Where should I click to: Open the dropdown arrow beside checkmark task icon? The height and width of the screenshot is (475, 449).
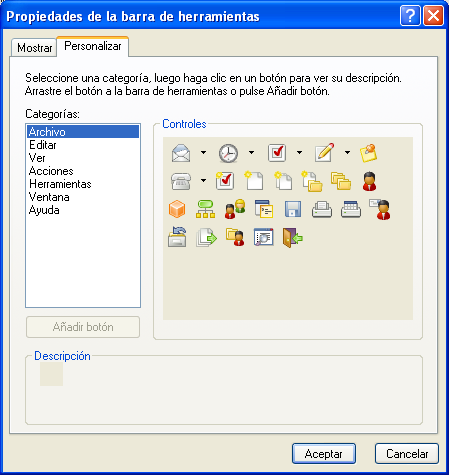point(299,153)
